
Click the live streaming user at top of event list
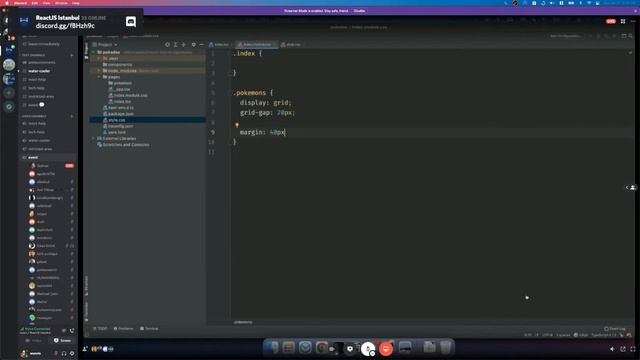tap(51, 166)
